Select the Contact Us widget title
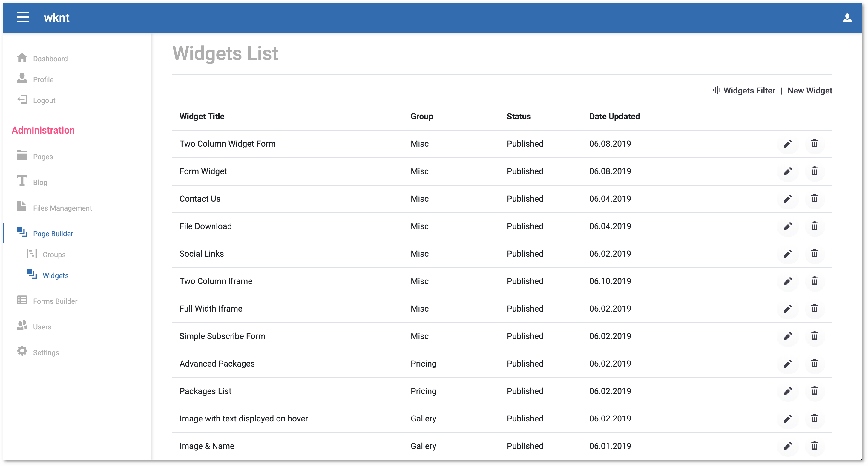Image resolution: width=868 pixels, height=466 pixels. (200, 198)
